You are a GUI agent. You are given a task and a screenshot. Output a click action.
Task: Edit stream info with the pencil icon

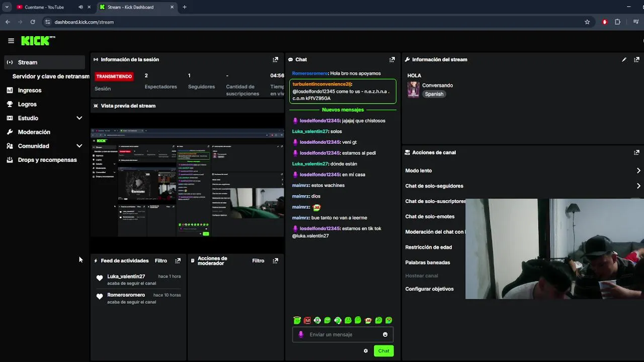tap(624, 59)
